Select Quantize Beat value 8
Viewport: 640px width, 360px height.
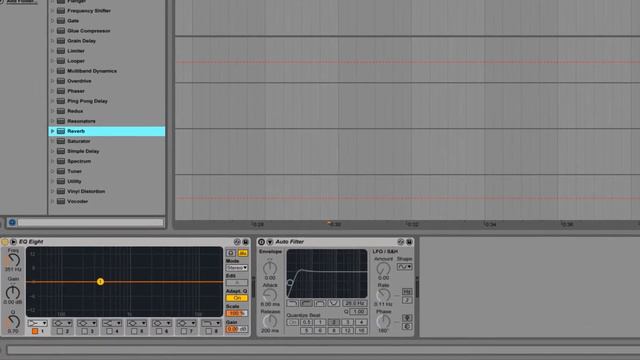[334, 330]
